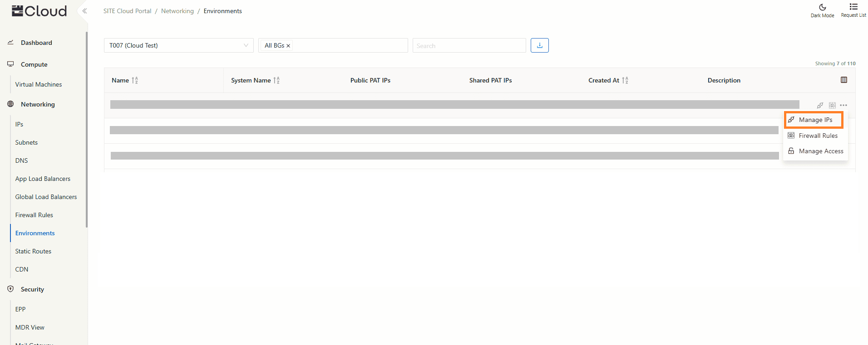Click the first row's firewall rules icon
The width and height of the screenshot is (868, 345).
(x=832, y=105)
